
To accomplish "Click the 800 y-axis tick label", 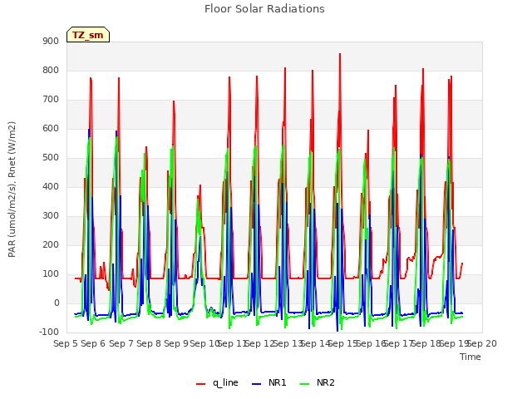I will tap(51, 70).
